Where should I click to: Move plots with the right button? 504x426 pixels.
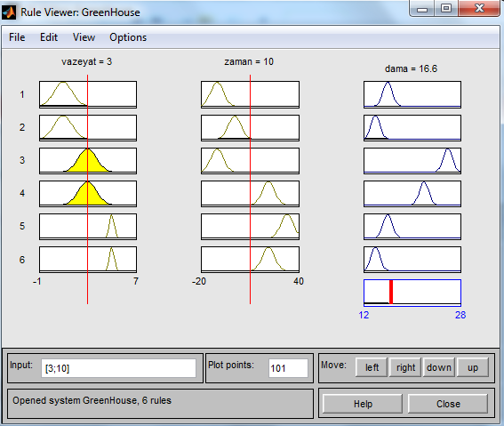[x=405, y=367]
